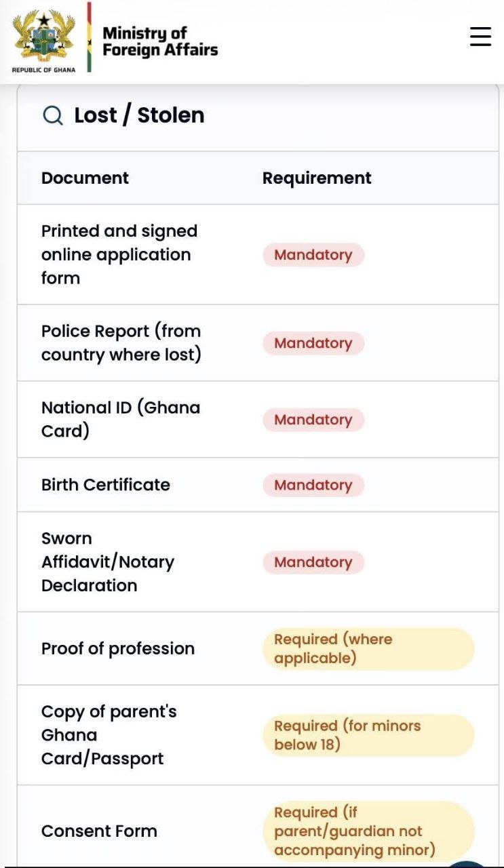The image size is (504, 868).
Task: Click the Printed and signed online application form text
Action: pyautogui.click(x=119, y=255)
